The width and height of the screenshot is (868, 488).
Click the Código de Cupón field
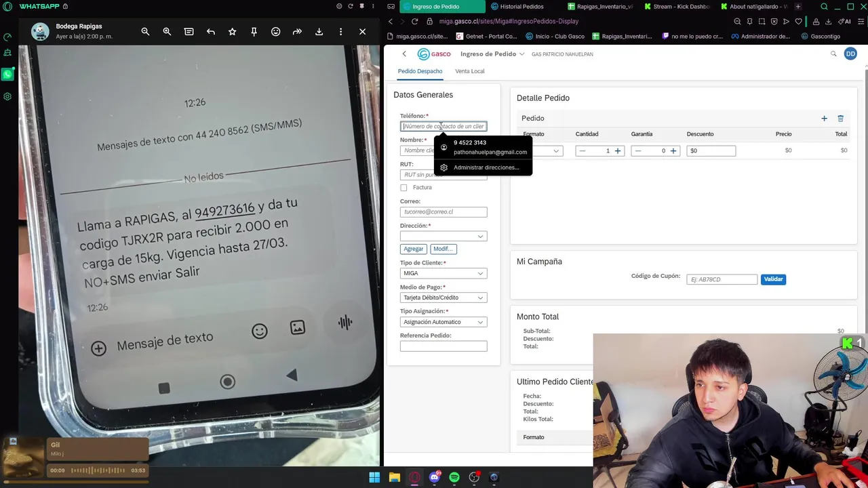(x=722, y=279)
